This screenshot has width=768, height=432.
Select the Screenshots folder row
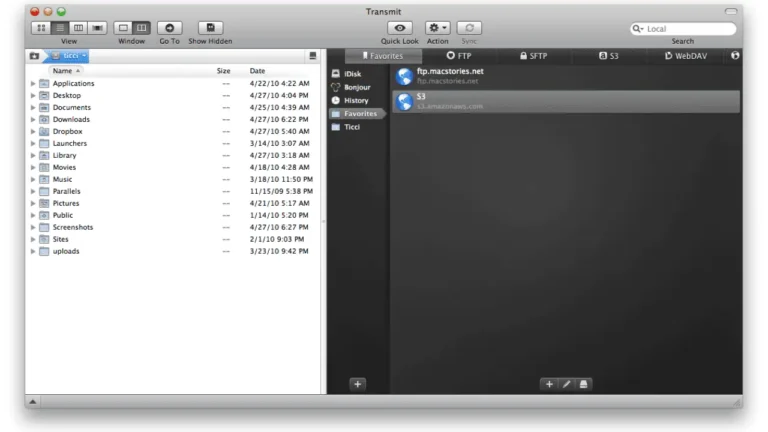[x=173, y=227]
